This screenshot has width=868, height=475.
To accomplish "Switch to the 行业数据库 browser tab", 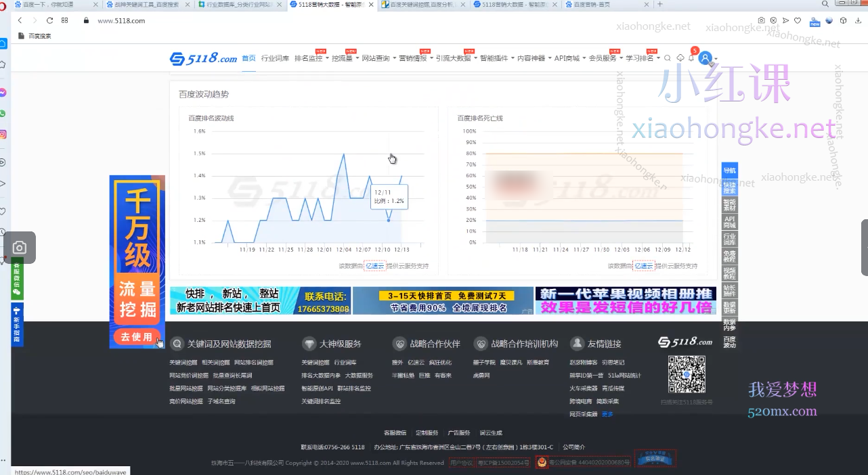I will coord(239,4).
